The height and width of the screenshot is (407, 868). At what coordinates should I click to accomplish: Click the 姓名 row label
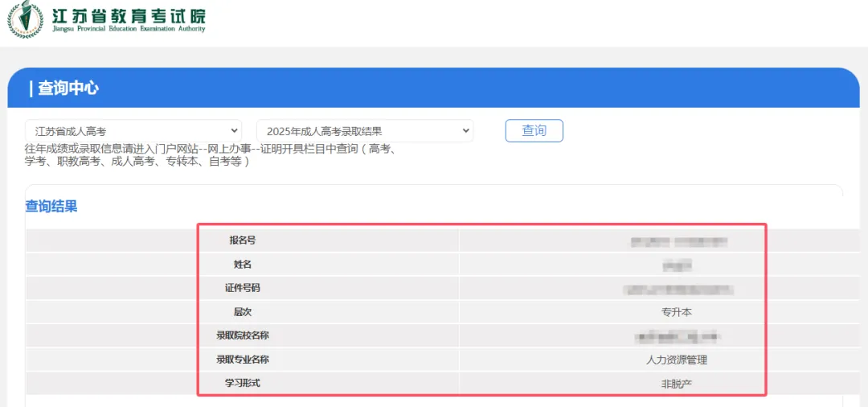tap(242, 265)
